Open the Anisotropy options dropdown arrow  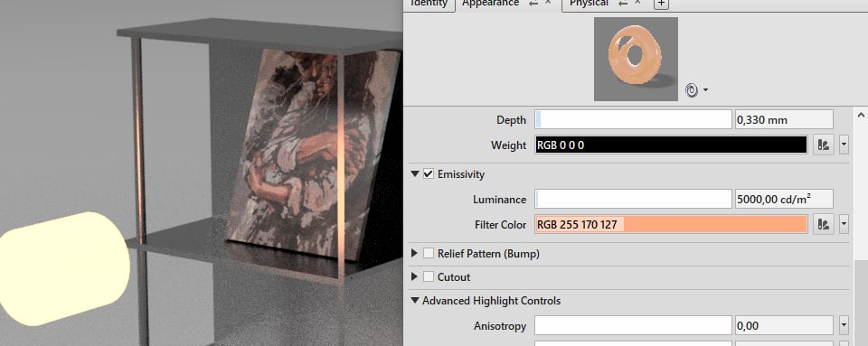[844, 325]
